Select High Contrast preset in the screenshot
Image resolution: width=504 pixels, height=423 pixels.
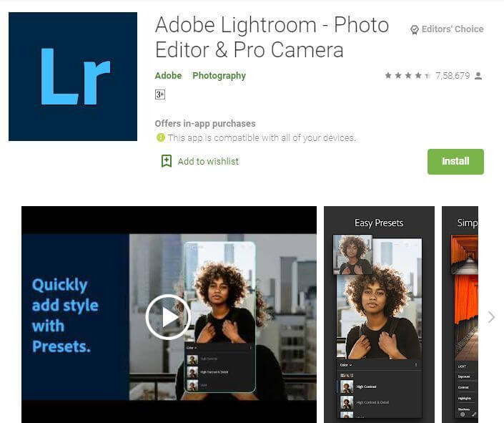click(366, 386)
